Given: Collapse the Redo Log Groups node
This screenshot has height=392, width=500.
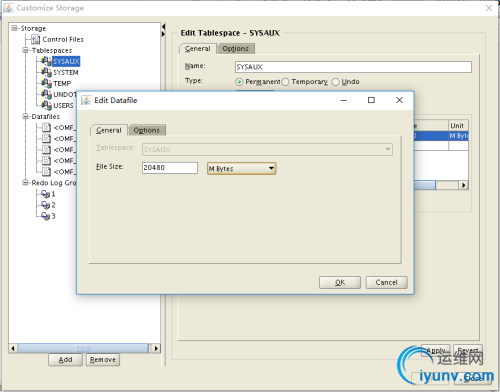Looking at the screenshot, I should pos(25,183).
